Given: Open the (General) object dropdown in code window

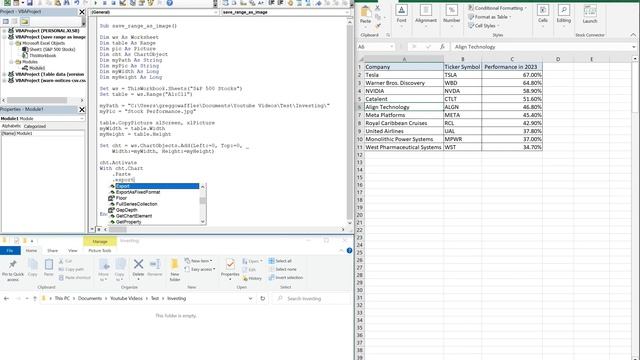Looking at the screenshot, I should pyautogui.click(x=216, y=12).
